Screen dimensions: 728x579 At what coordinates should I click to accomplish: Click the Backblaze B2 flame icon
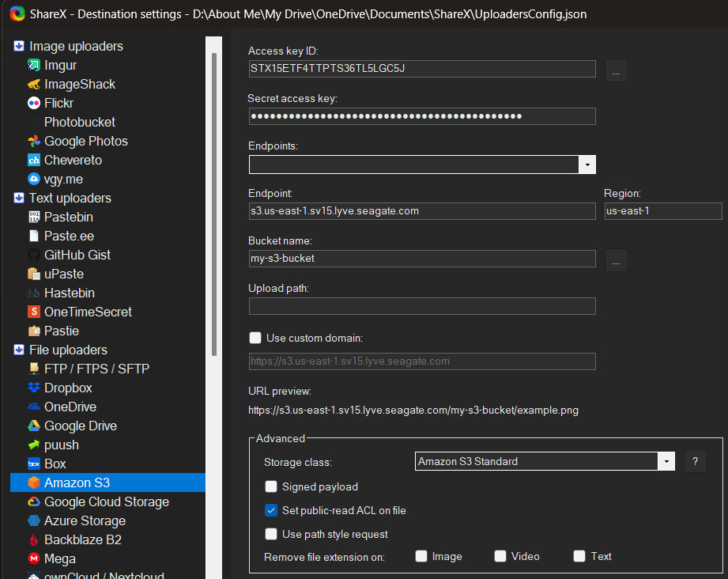pos(34,540)
